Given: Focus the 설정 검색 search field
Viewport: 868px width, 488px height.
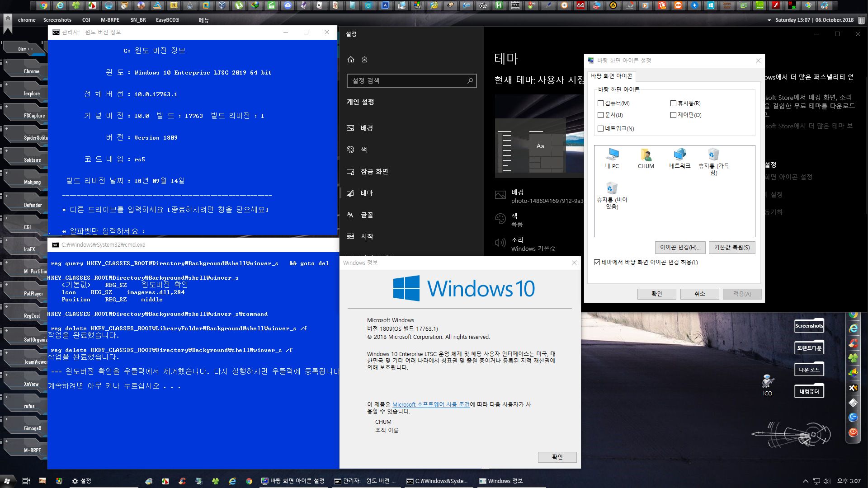Looking at the screenshot, I should 411,81.
